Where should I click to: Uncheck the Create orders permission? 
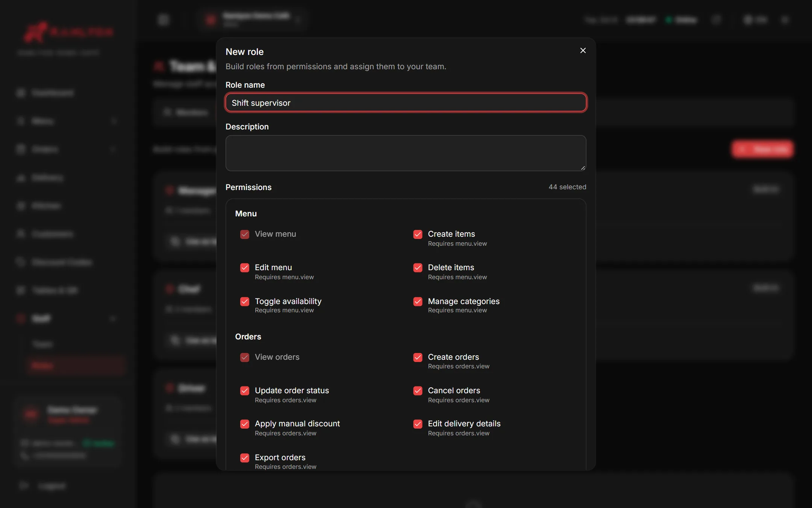[x=418, y=357]
